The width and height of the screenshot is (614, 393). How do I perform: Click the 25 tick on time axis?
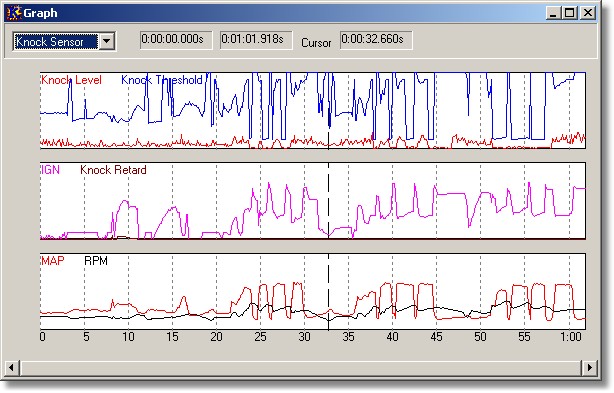[x=260, y=337]
